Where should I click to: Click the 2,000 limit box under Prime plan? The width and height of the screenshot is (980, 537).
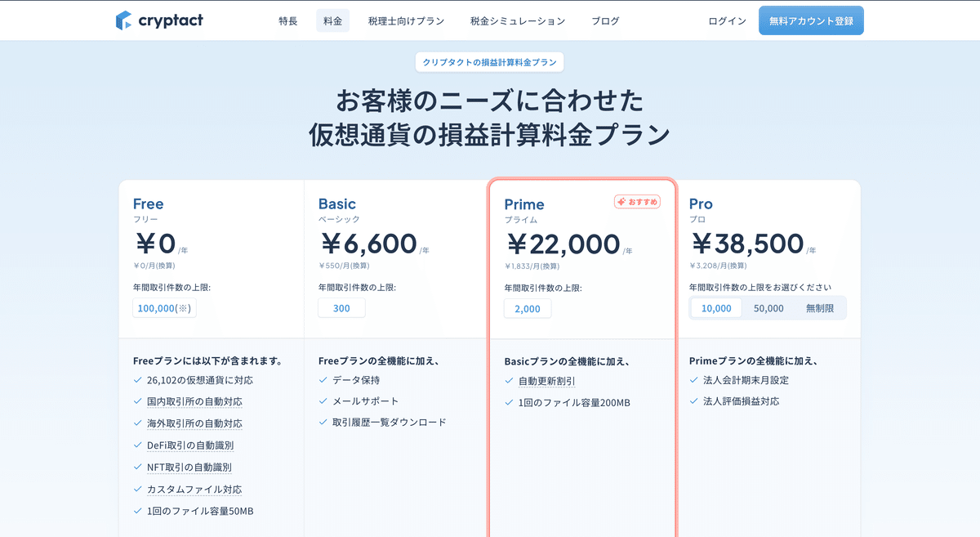[528, 308]
